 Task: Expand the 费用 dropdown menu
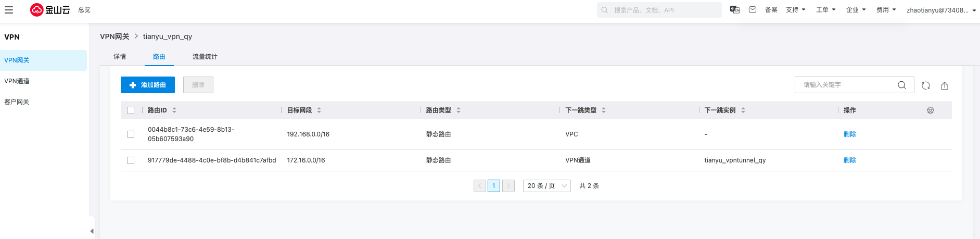coord(886,10)
